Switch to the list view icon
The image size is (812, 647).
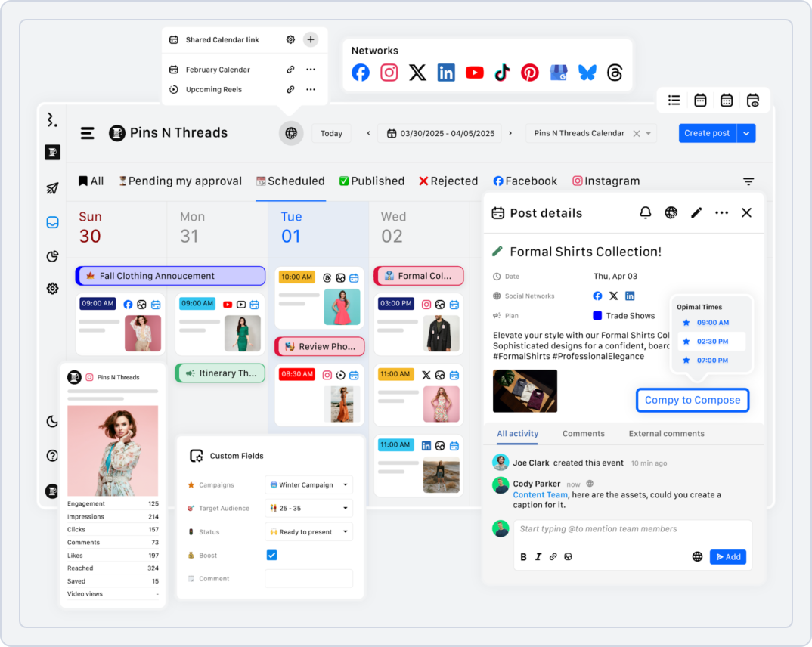pos(674,100)
